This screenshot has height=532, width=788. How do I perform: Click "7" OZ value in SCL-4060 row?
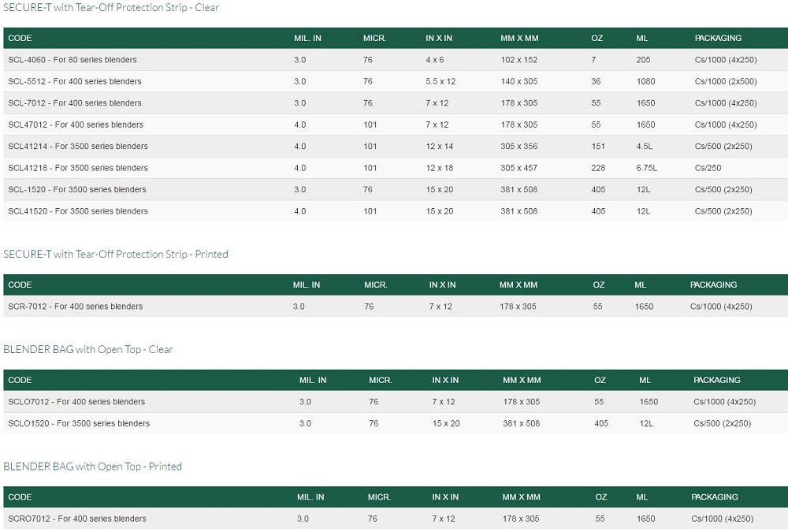tap(593, 60)
